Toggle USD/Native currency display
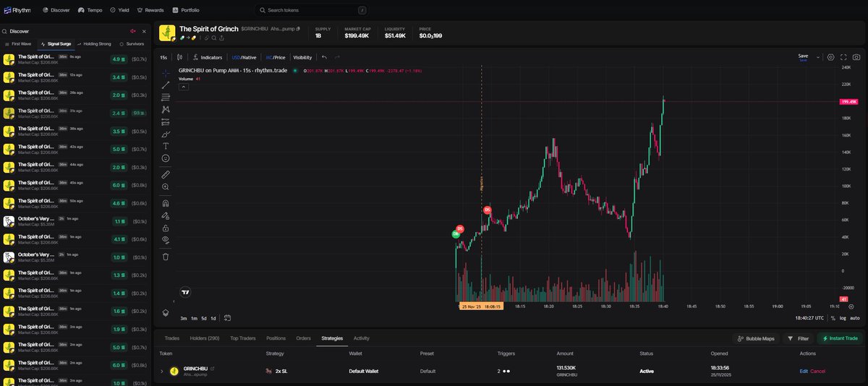868x386 pixels. (244, 57)
